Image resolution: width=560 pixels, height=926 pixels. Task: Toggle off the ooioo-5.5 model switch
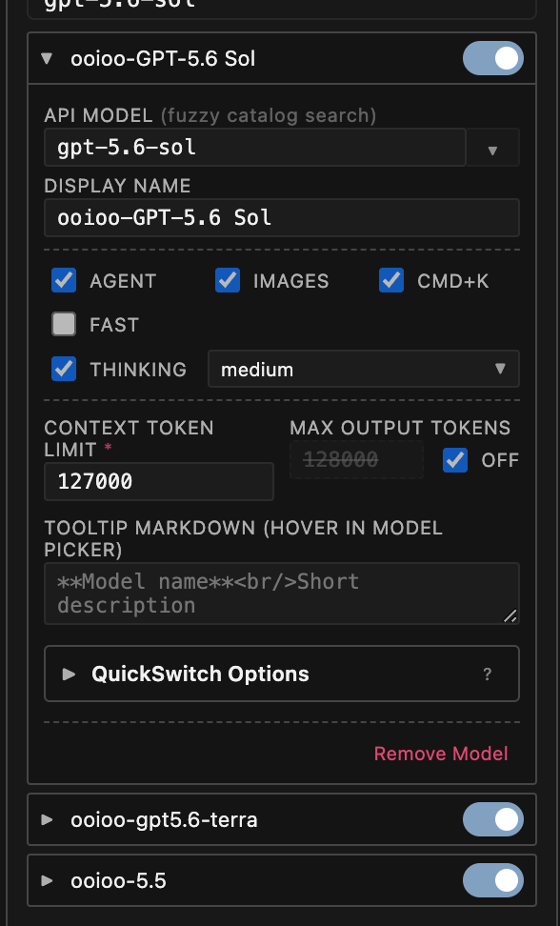tap(492, 880)
